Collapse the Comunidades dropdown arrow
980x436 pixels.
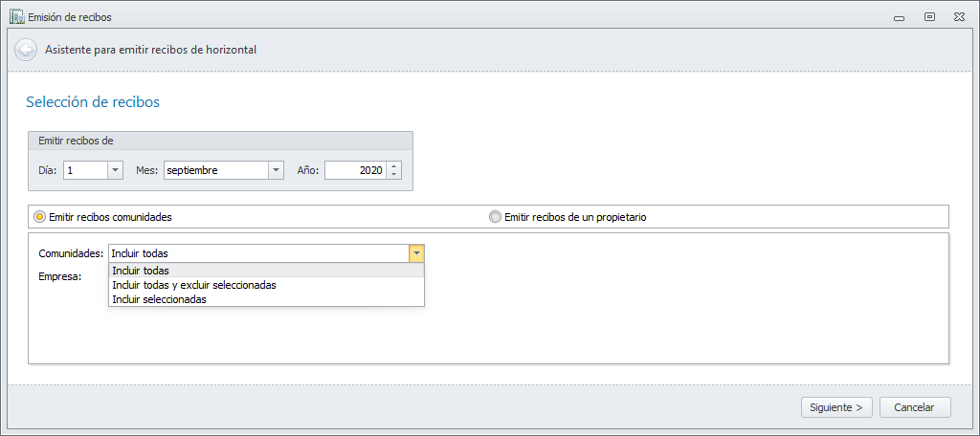tap(416, 253)
